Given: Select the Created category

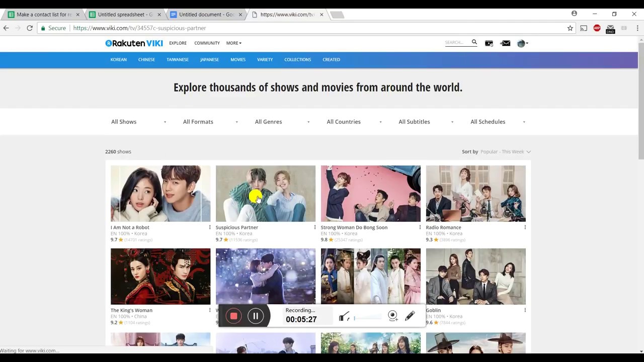Looking at the screenshot, I should click(x=331, y=60).
